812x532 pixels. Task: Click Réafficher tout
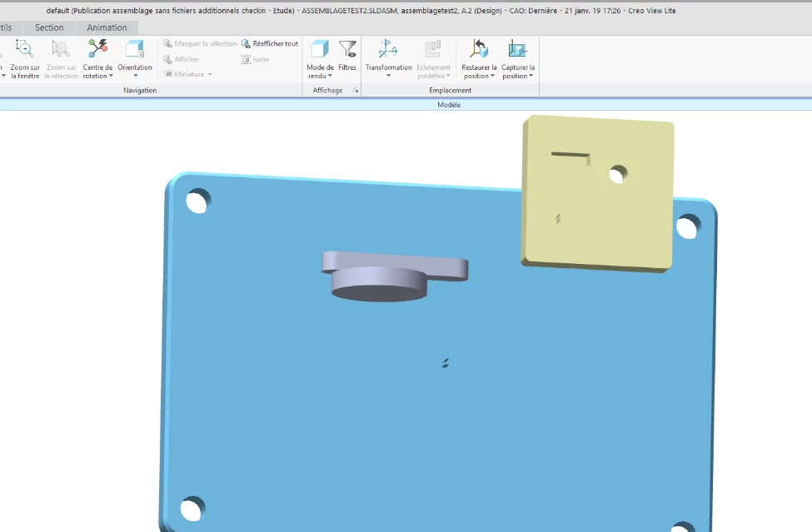(270, 43)
